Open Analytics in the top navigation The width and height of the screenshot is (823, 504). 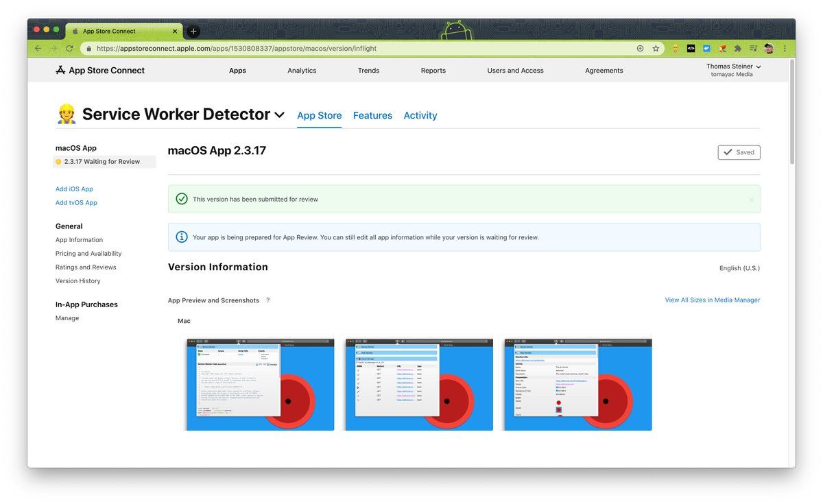[302, 71]
